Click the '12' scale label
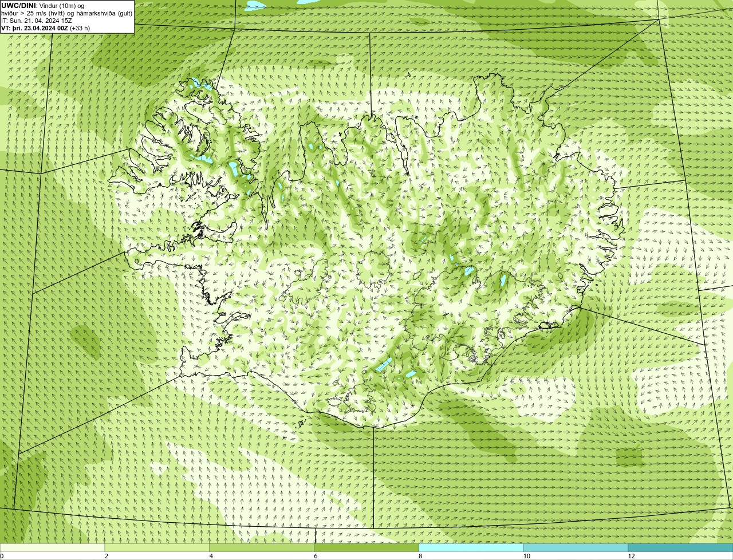 click(x=631, y=556)
